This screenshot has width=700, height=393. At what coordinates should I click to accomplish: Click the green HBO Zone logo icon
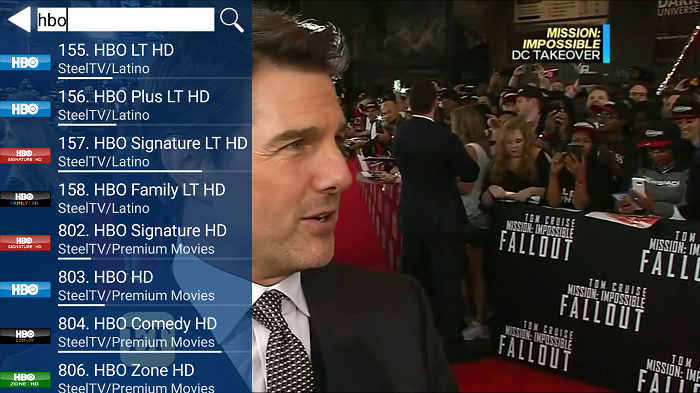[25, 380]
